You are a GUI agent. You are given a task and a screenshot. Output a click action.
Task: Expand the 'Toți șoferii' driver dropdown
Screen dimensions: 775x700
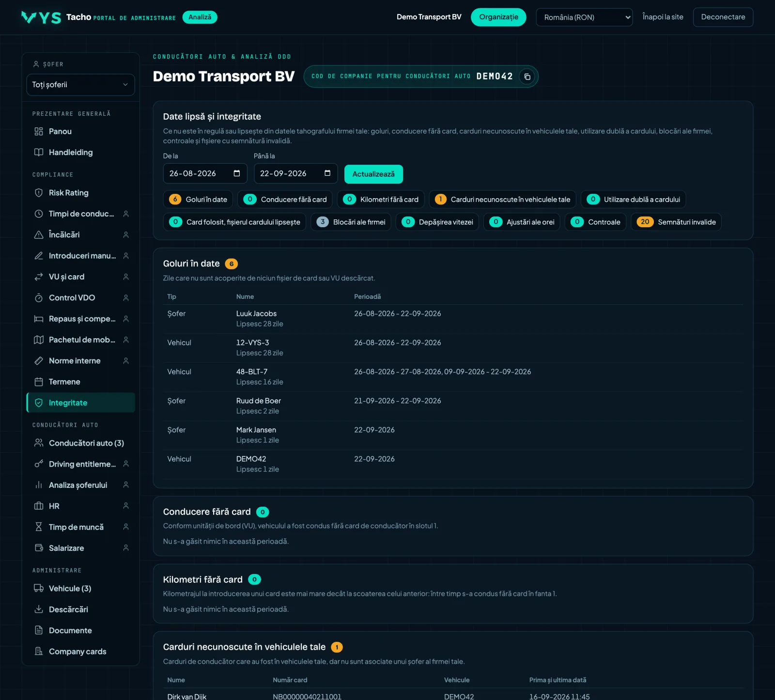tap(80, 85)
